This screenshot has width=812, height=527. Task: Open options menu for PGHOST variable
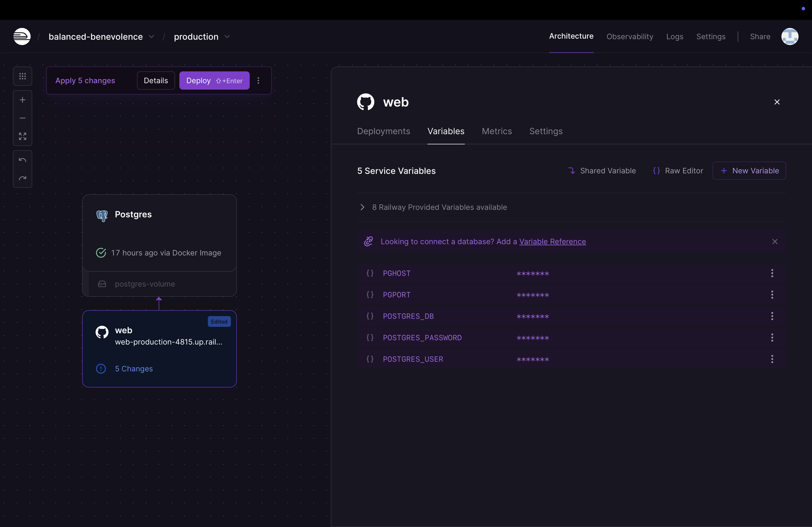772,273
